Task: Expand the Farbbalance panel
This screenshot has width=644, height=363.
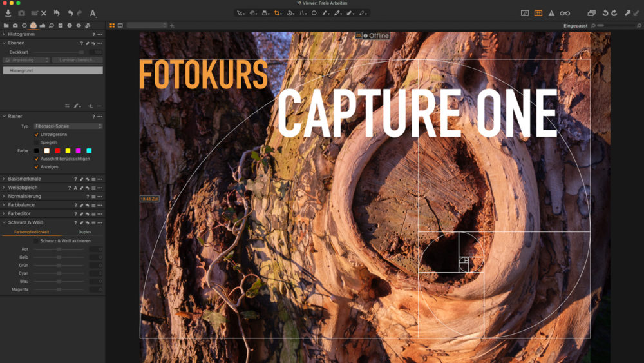Action: coord(4,205)
